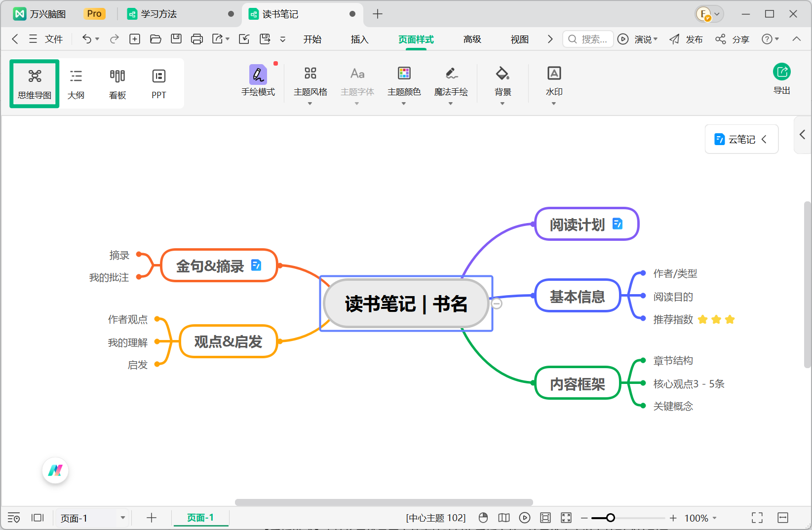The image size is (812, 530).
Task: Open the note icon on 金句&摘录
Action: (x=256, y=265)
